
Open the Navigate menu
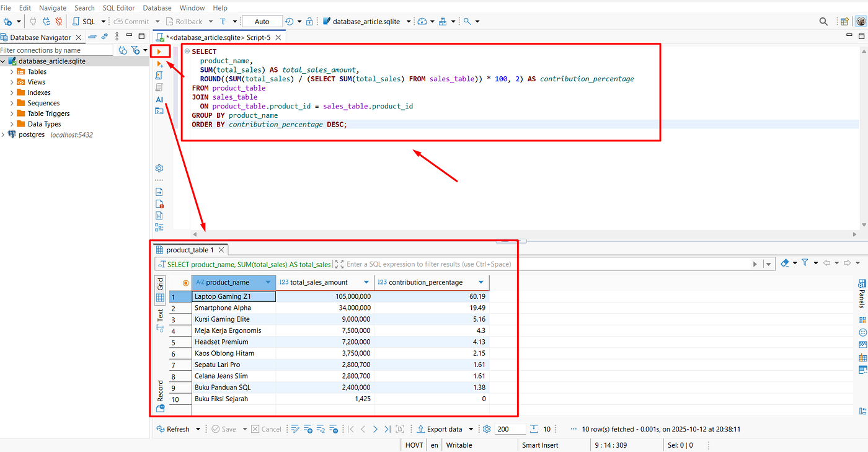coord(53,8)
